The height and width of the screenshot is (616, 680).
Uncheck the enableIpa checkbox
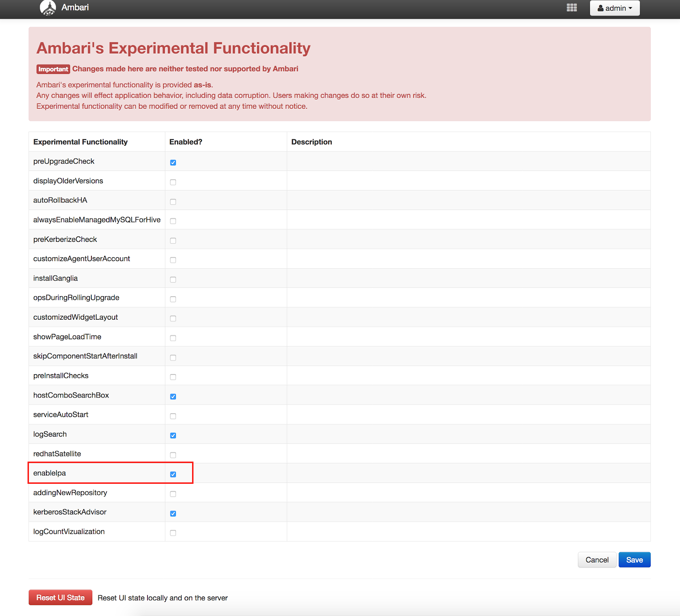(173, 474)
